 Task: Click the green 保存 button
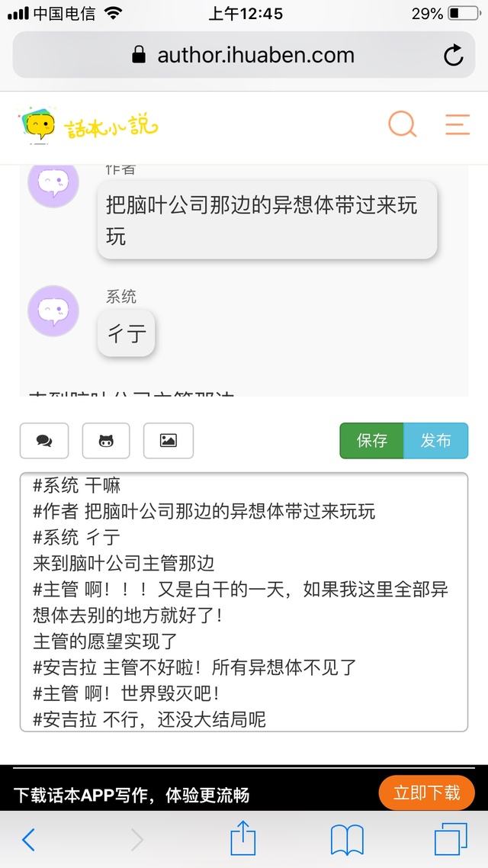click(372, 441)
